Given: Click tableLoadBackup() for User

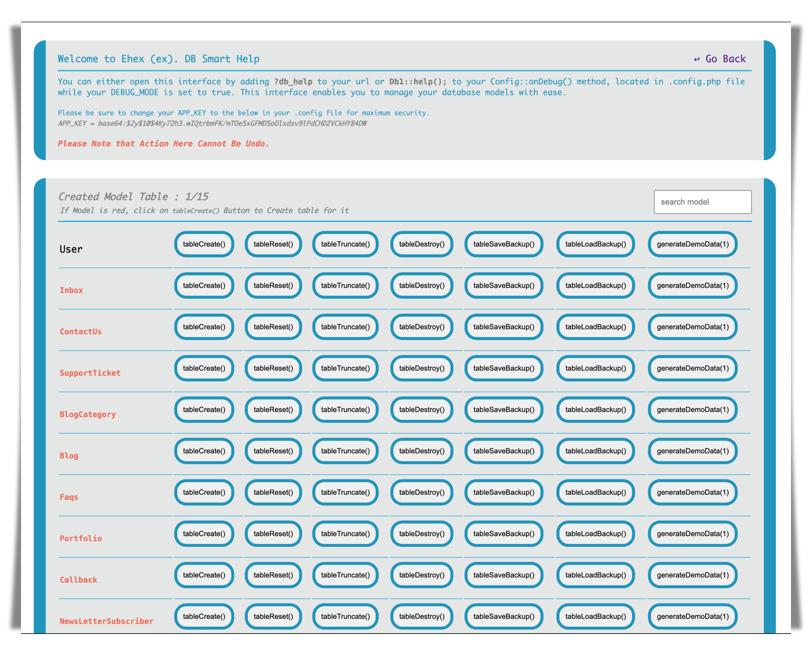Looking at the screenshot, I should coord(596,244).
